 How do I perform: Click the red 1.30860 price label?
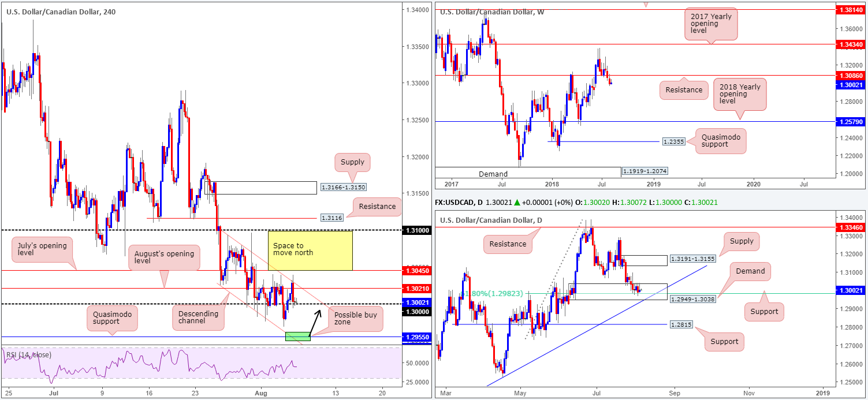(851, 76)
